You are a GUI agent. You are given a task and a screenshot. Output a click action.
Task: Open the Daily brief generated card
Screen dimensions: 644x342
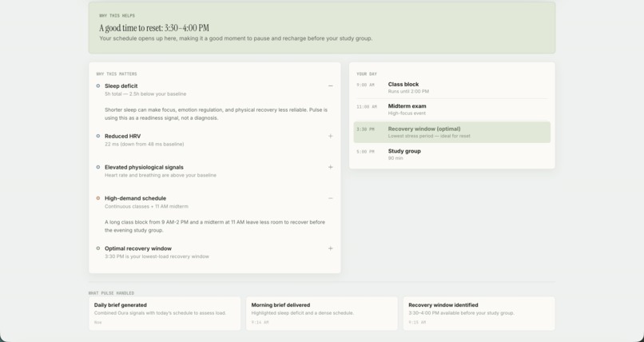coord(165,313)
